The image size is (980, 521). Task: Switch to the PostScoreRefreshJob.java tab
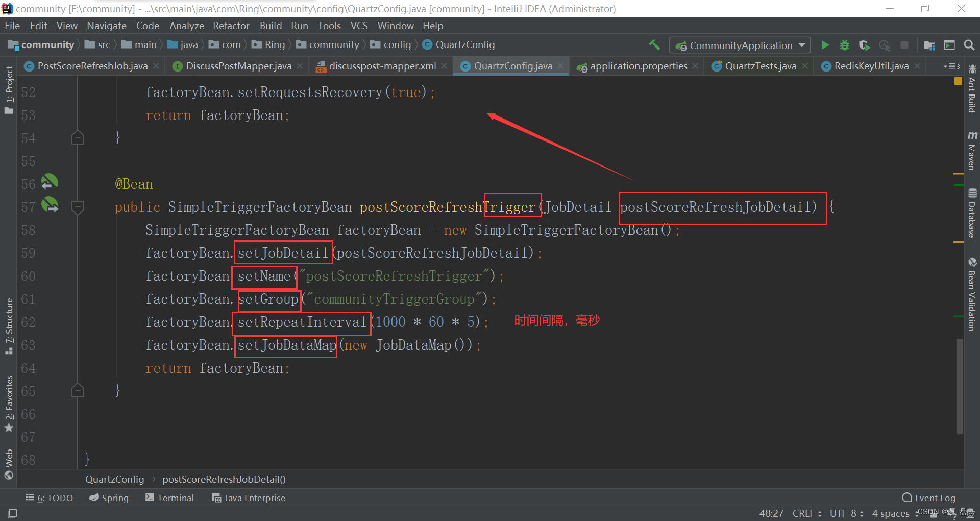click(92, 66)
